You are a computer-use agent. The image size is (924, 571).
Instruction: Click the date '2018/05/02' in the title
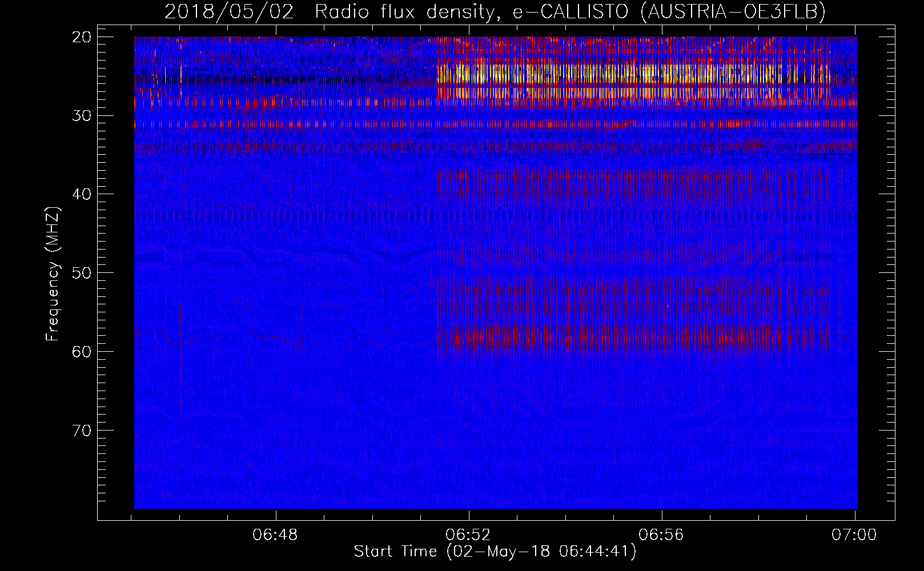point(229,11)
